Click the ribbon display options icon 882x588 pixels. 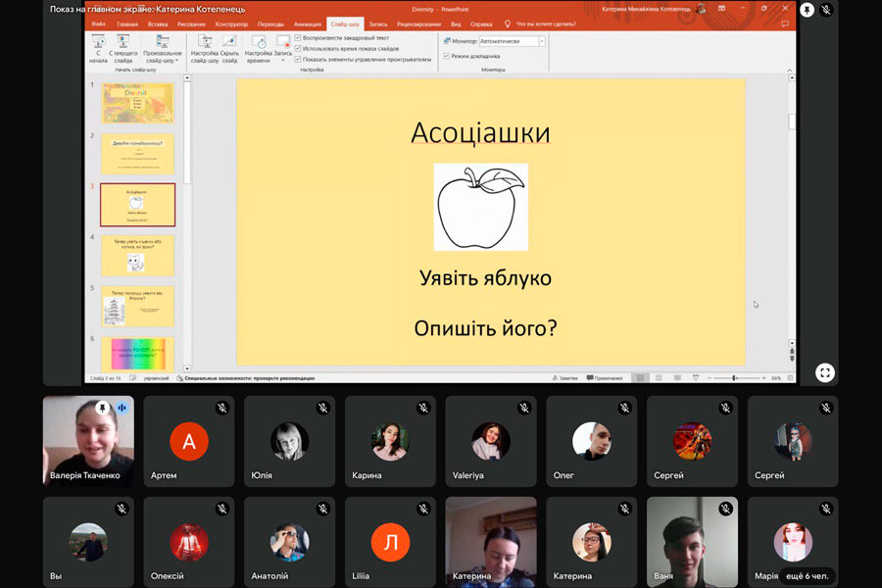(x=721, y=9)
